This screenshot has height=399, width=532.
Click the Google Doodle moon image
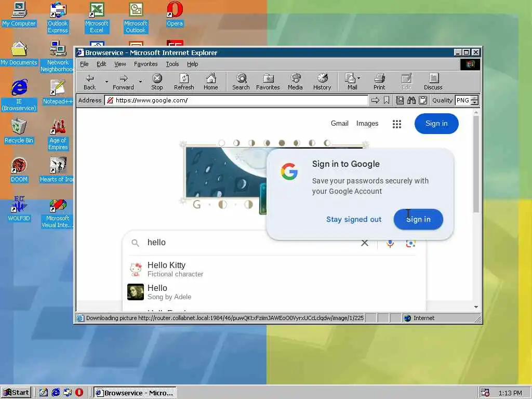pos(225,172)
